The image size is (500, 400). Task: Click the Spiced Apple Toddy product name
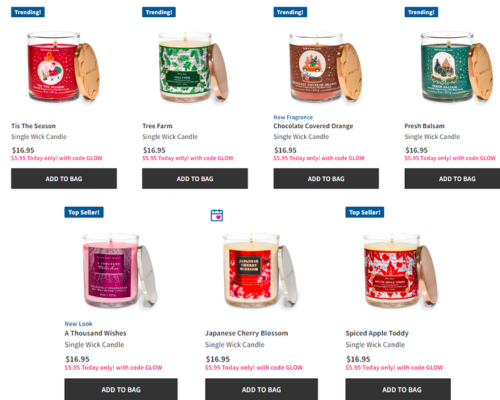377,333
